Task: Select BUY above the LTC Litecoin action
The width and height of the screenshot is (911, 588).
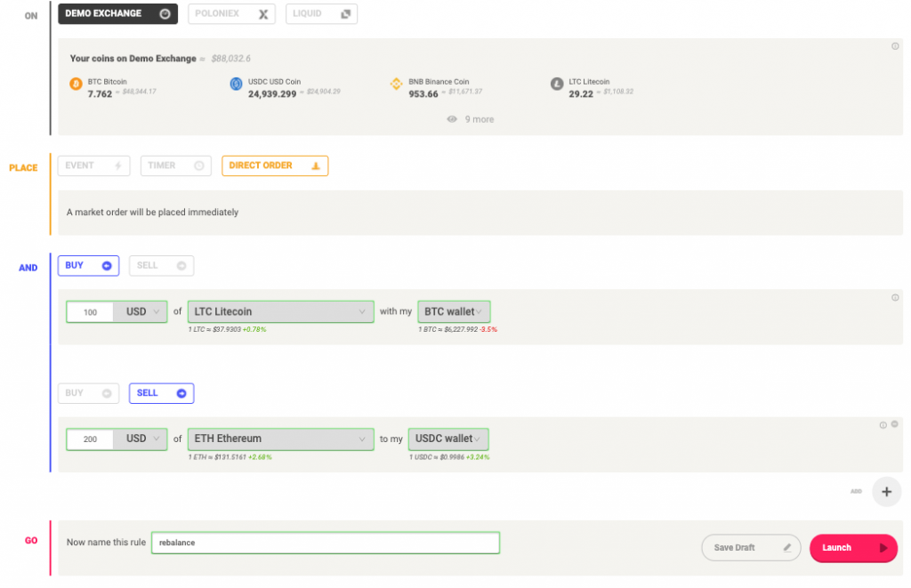Action: point(88,265)
